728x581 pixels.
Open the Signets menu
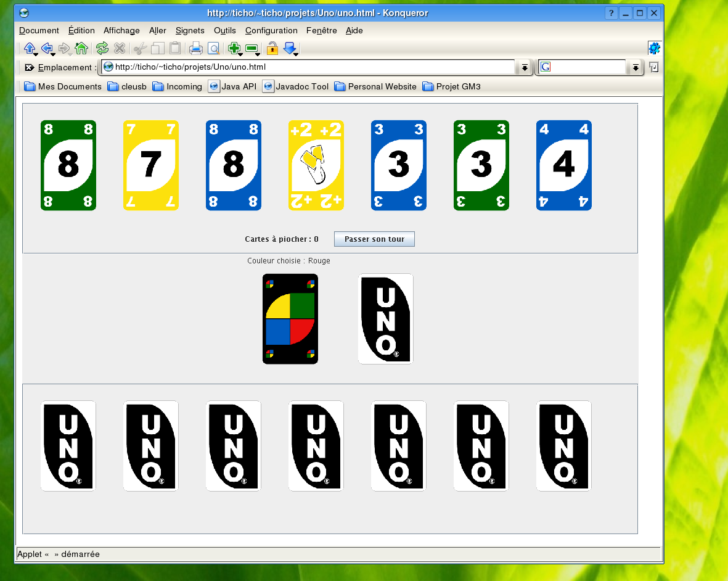pos(190,31)
